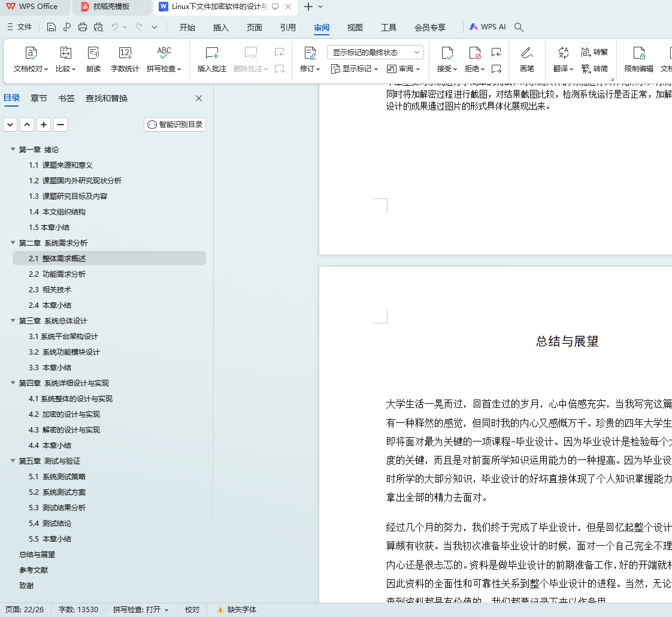Viewport: 672px width, 617px height.
Task: Open the 翻译 translate tool
Action: [563, 59]
